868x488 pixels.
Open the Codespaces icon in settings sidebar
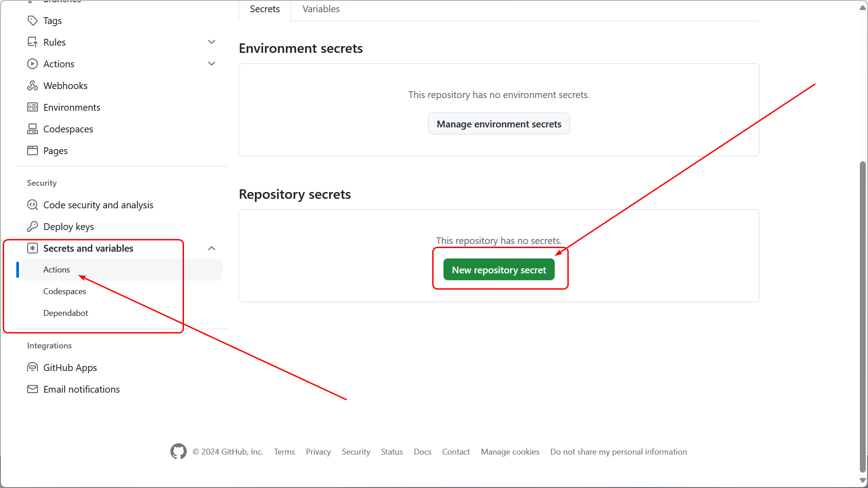pos(33,129)
